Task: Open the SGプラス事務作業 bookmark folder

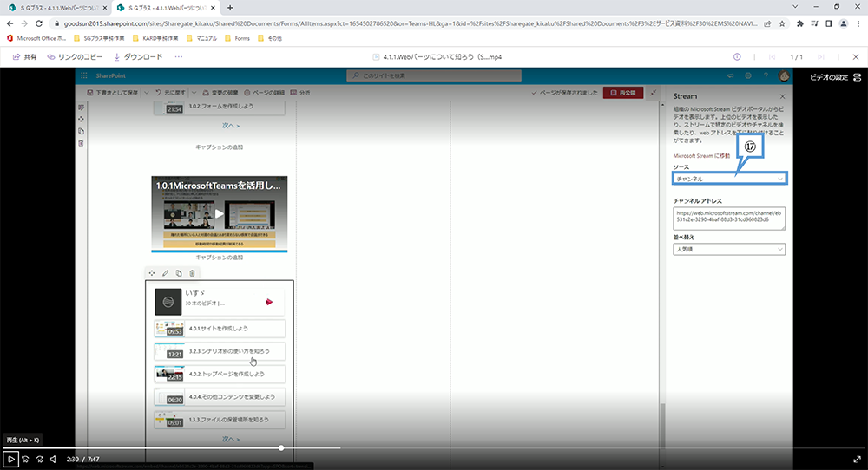Action: click(99, 38)
